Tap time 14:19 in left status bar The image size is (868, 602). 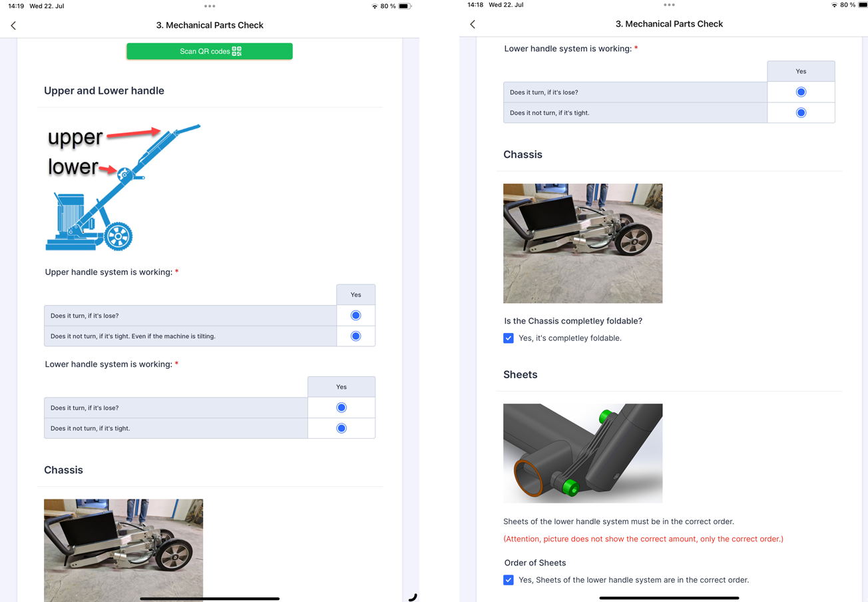16,6
